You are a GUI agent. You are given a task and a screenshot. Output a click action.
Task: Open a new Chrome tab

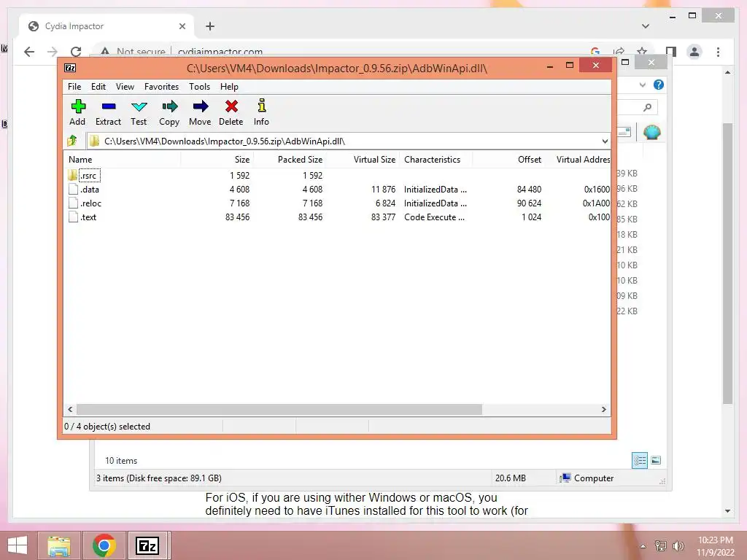210,26
